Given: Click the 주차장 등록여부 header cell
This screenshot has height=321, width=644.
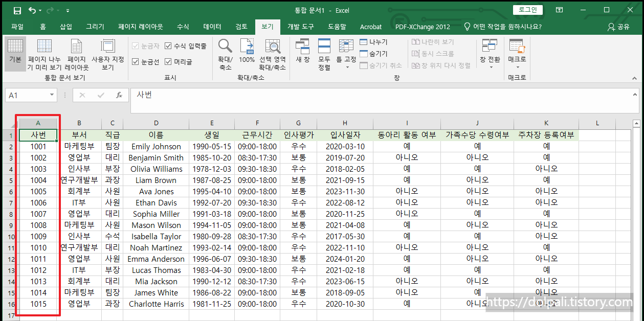Looking at the screenshot, I should coord(546,135).
